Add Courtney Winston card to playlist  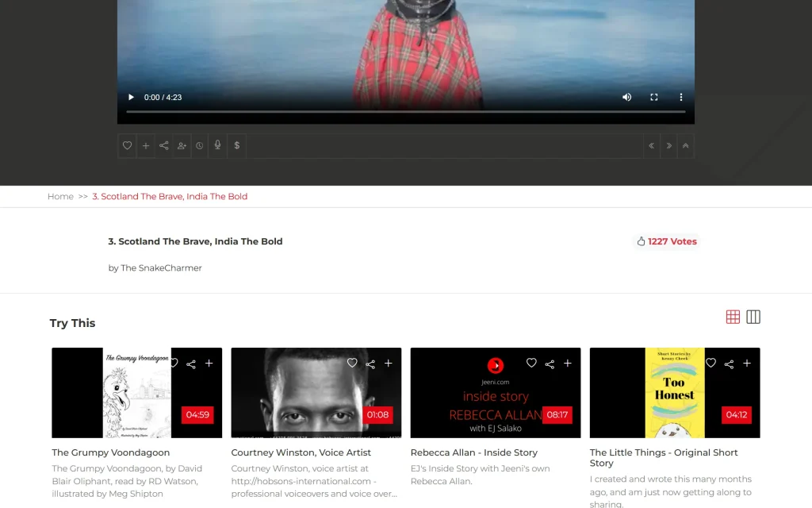tap(388, 364)
